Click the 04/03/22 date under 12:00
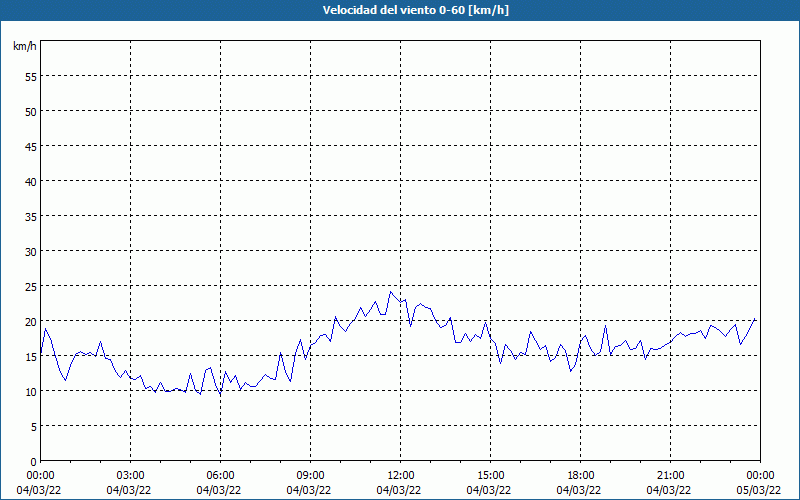Viewport: 800px width, 500px height. (398, 490)
